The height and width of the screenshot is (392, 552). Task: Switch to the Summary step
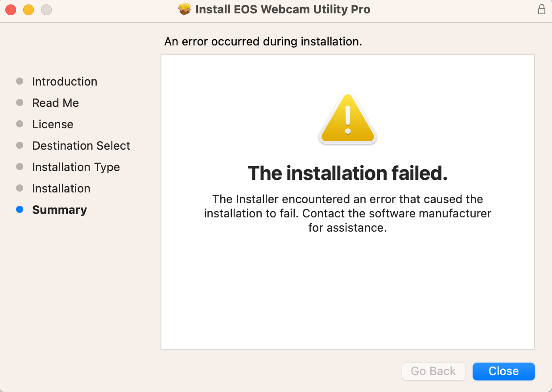point(59,209)
